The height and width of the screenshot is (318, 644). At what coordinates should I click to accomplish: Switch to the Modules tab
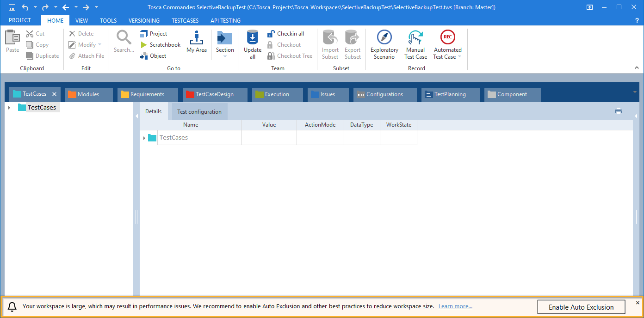tap(88, 94)
